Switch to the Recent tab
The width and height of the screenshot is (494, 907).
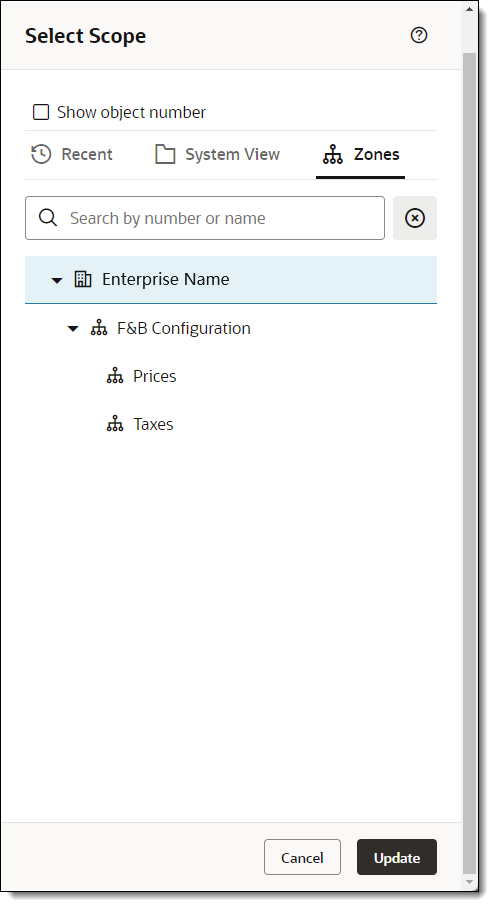[72, 154]
